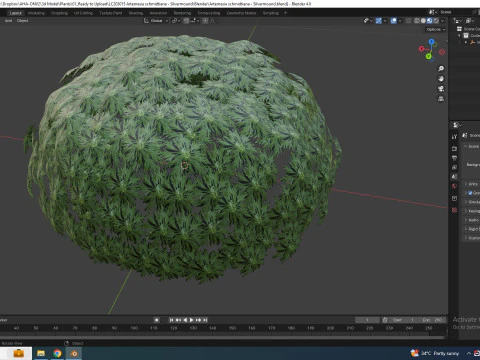
Task: Collapse the Collection tree in outliner
Action: (x=459, y=36)
